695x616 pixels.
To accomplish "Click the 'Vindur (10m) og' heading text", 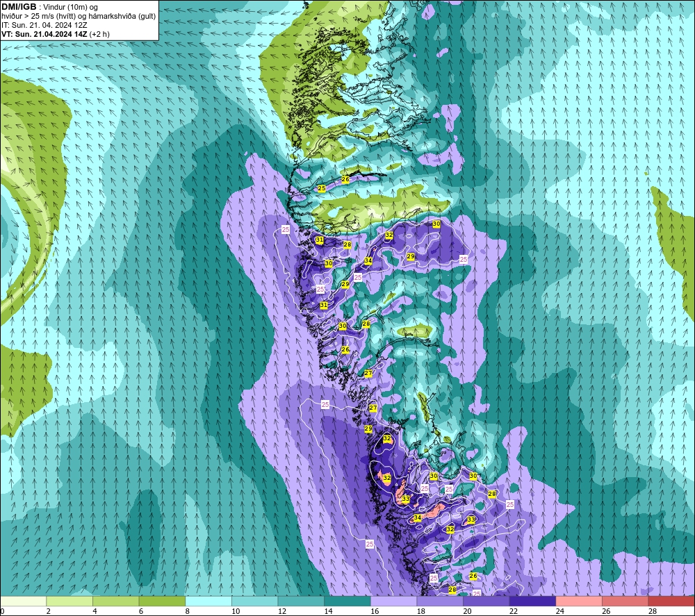I will [70, 7].
